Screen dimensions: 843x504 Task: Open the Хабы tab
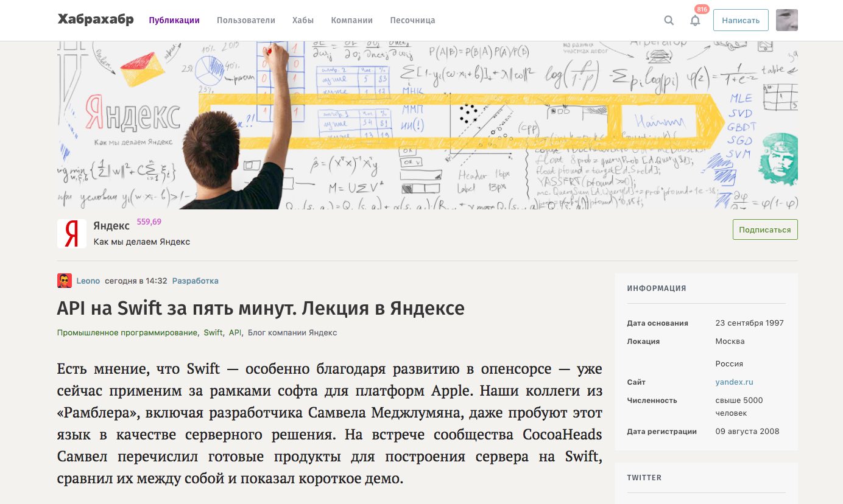(x=303, y=20)
